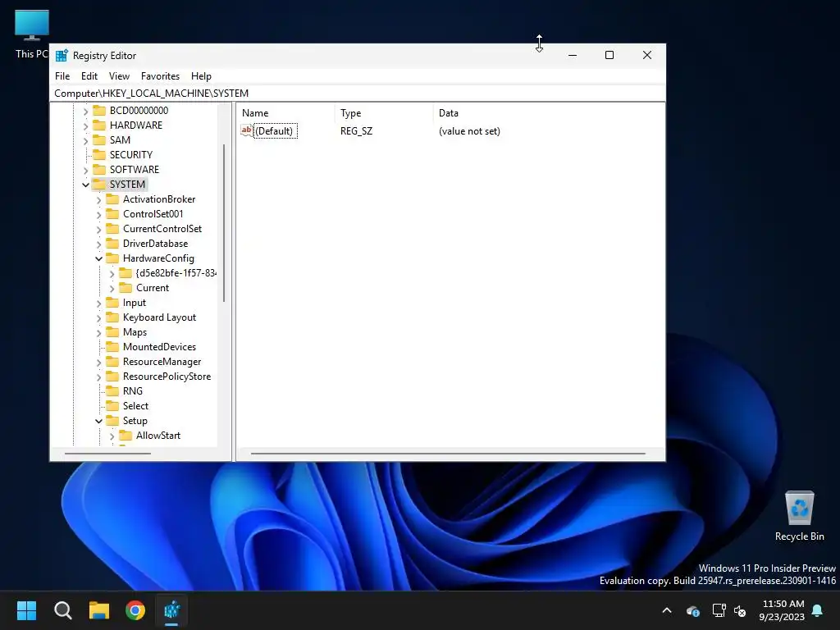Viewport: 840px width, 630px height.
Task: Open the Edit menu
Action: tap(89, 76)
